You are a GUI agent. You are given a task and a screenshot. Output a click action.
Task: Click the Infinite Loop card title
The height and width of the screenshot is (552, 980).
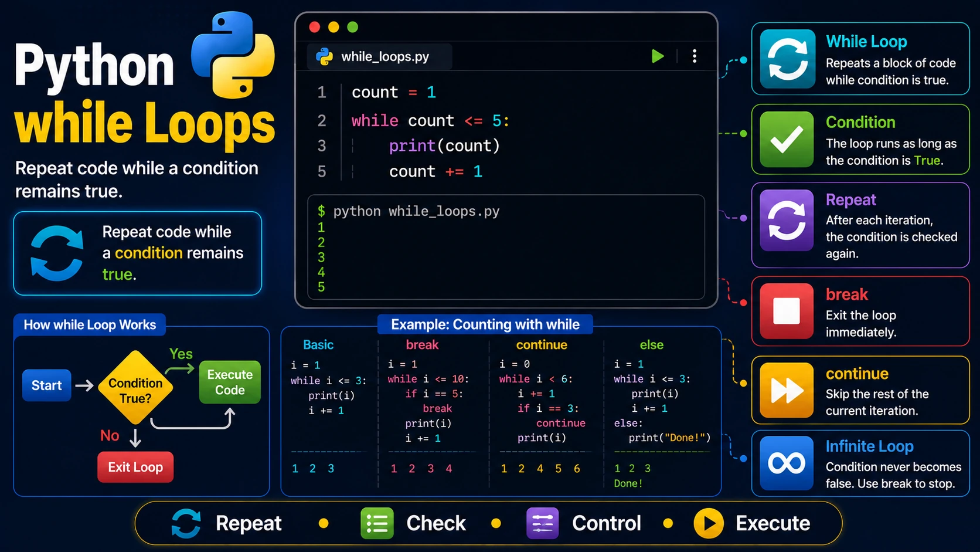[869, 446]
